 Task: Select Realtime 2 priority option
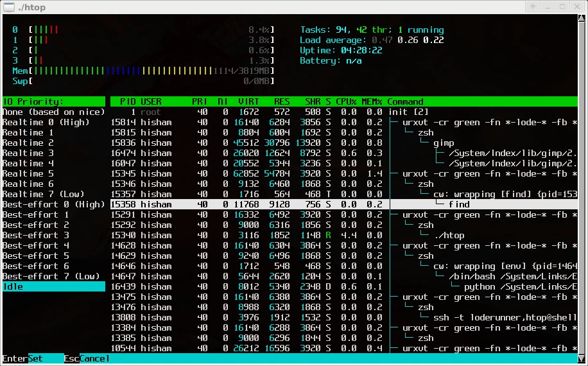pos(54,143)
